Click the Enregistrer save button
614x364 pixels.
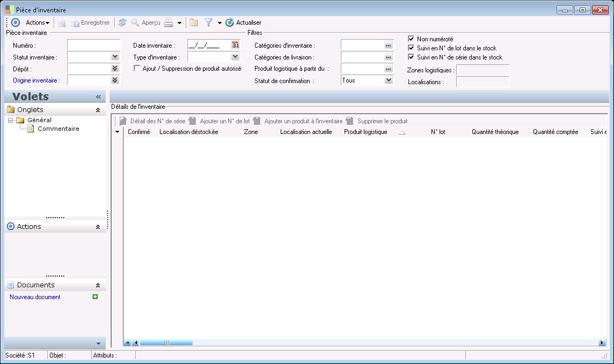click(90, 23)
